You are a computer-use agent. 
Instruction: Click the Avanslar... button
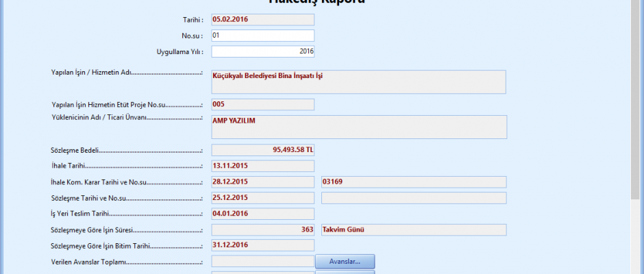(345, 261)
